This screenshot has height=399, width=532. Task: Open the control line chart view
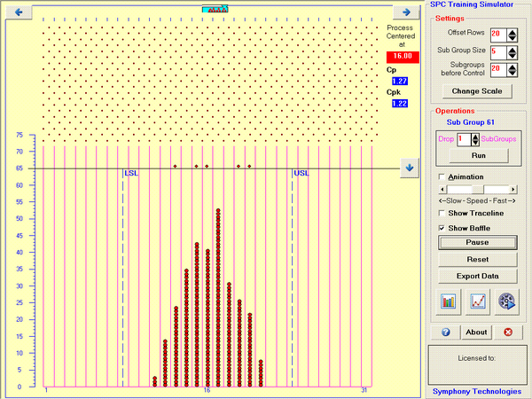tap(477, 301)
